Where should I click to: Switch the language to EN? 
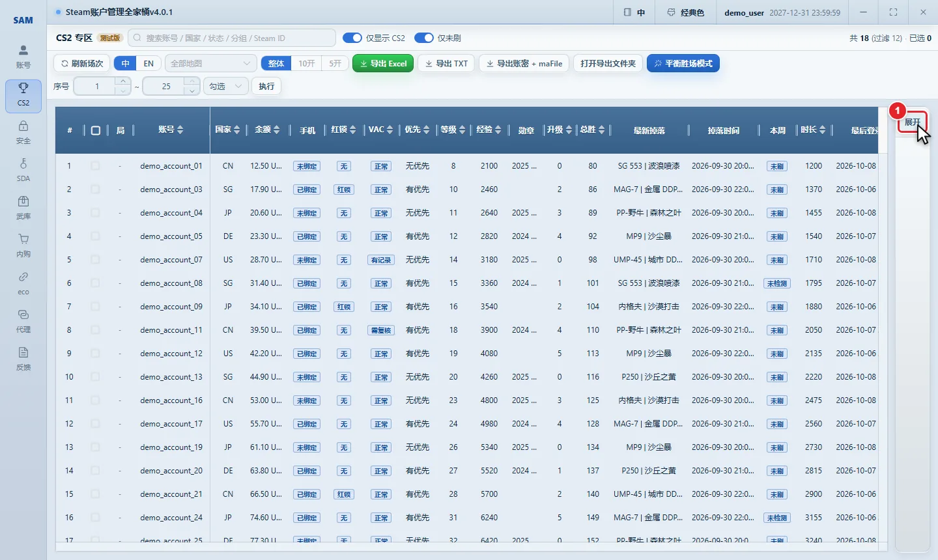click(149, 63)
